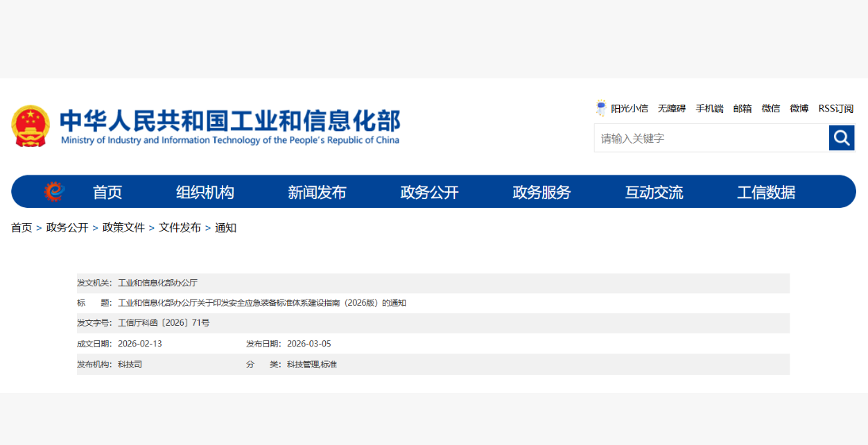Open the 互动交流 menu
Image resolution: width=868 pixels, height=445 pixels.
click(652, 192)
